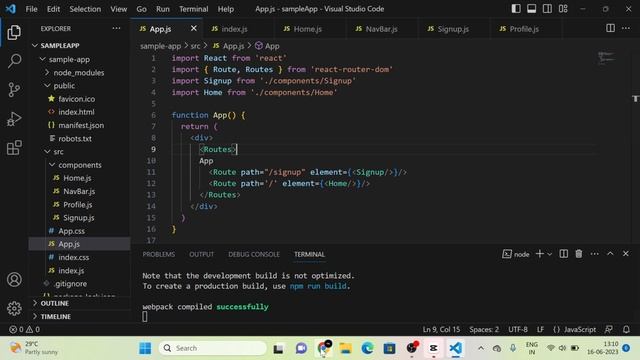Change indentation via Spaces: 2
The height and width of the screenshot is (360, 640).
point(484,329)
